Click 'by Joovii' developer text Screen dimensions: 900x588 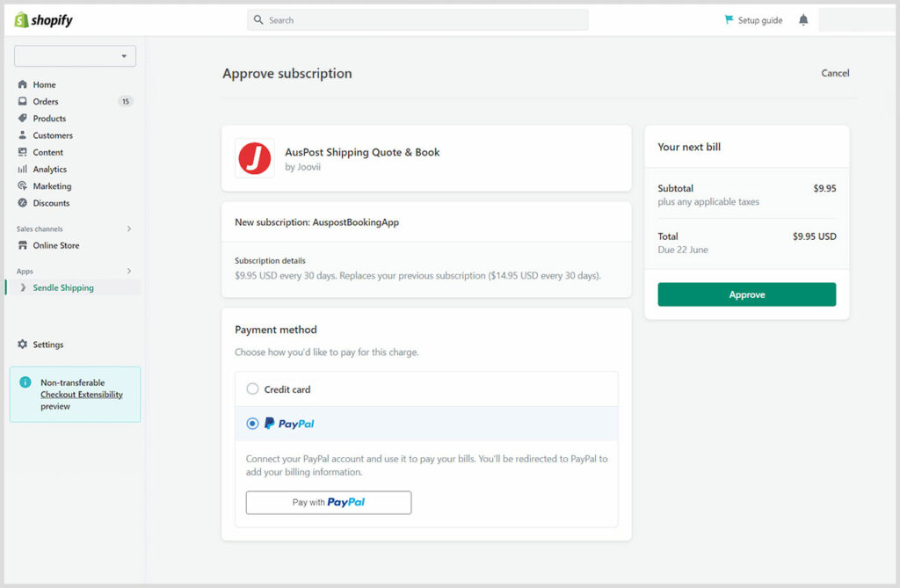[302, 167]
